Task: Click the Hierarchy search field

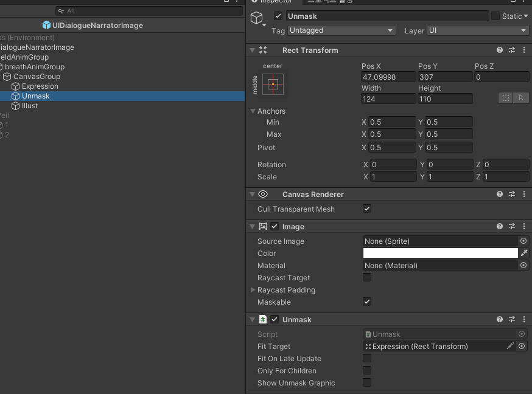Action: [149, 11]
